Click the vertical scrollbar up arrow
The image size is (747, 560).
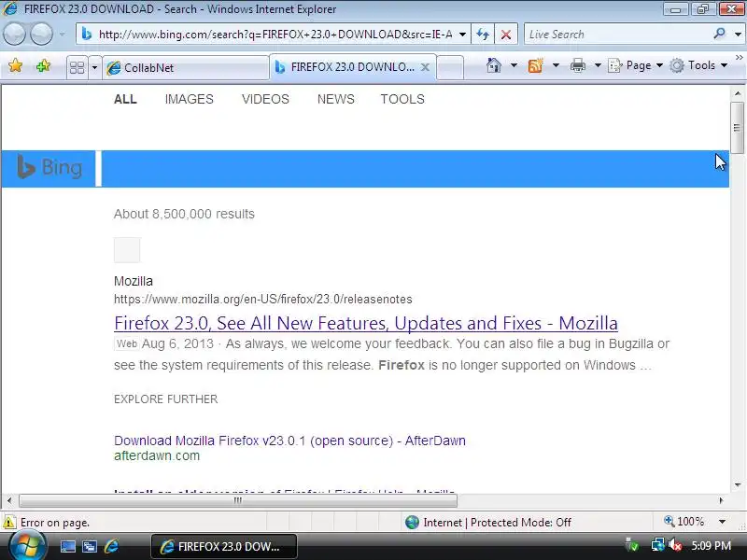click(738, 93)
